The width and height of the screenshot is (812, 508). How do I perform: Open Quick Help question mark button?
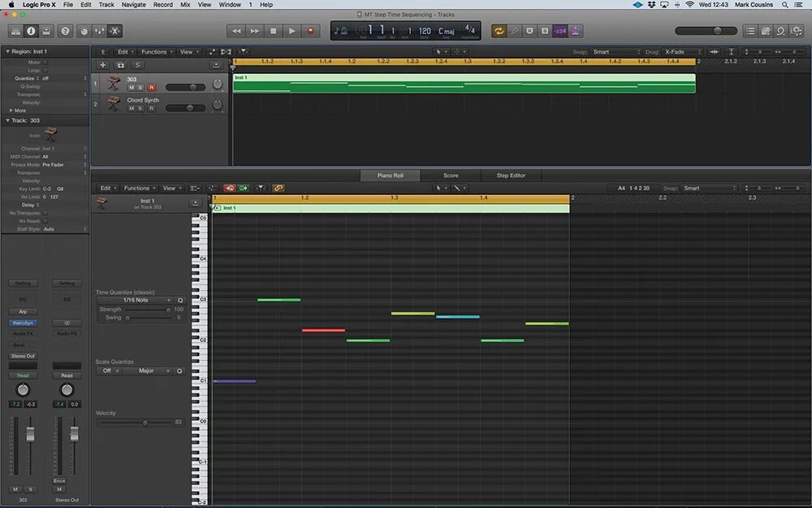[65, 31]
